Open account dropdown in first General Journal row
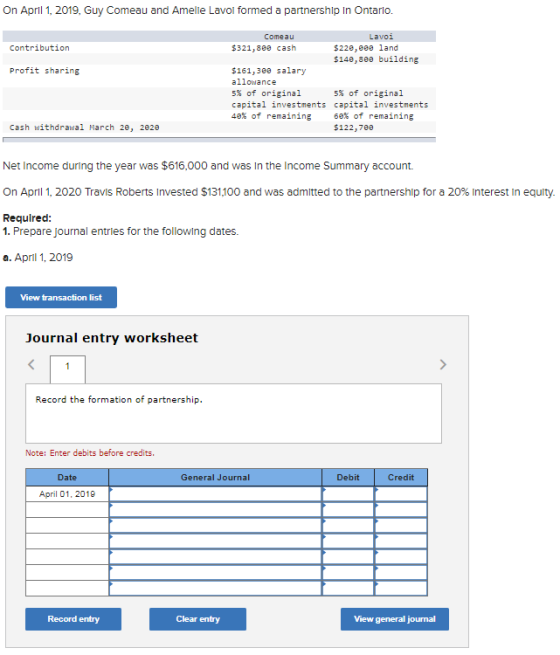Image resolution: width=560 pixels, height=655 pixels. click(215, 494)
